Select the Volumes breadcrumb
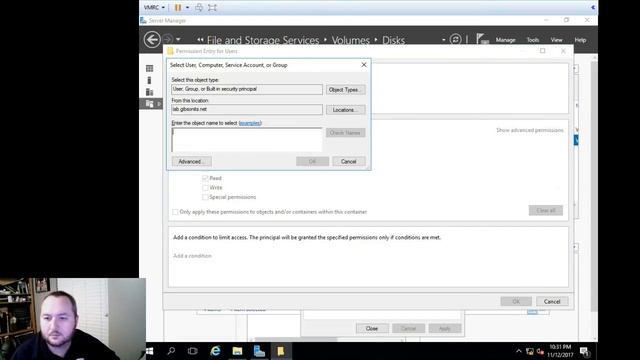 (x=350, y=40)
